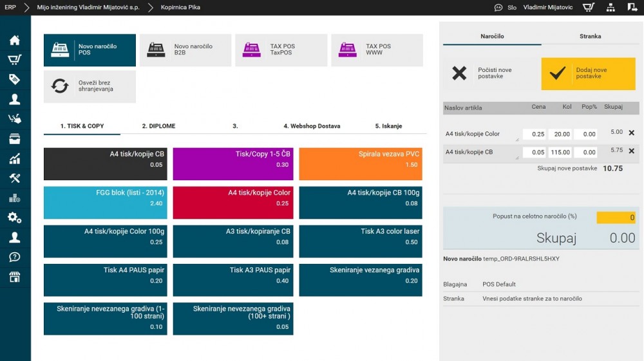
Task: Click Počisti nove postavke to clear items
Action: click(491, 73)
